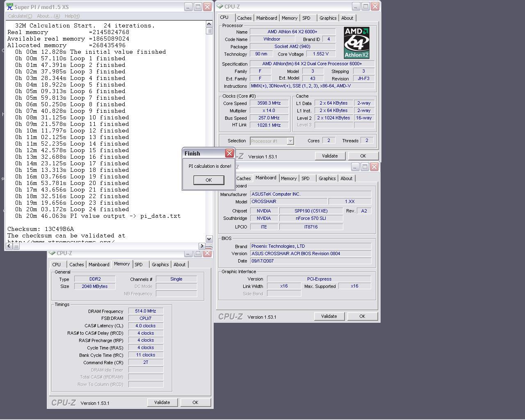Image resolution: width=525 pixels, height=420 pixels.
Task: Switch to SPD tab in the top CPU-Z window
Action: 306,18
